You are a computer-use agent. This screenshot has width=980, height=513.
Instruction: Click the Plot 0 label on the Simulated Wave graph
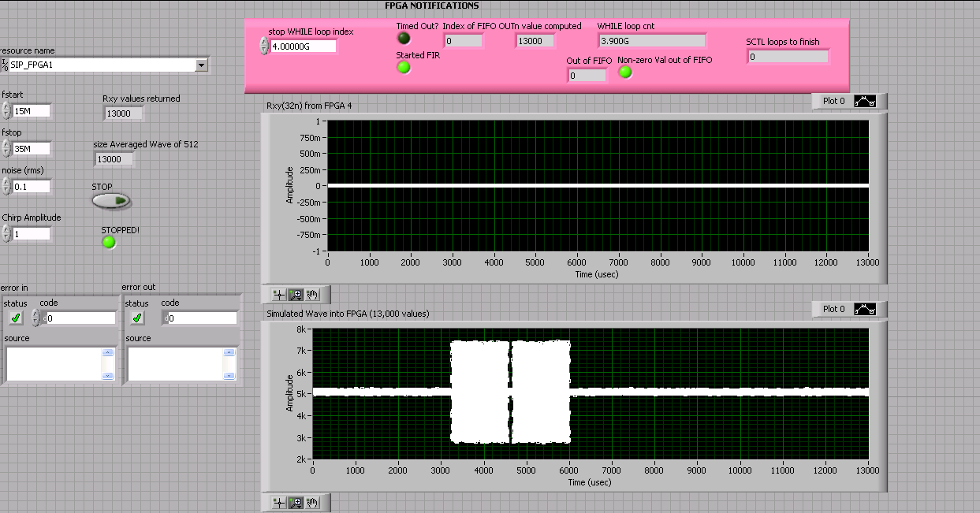(833, 310)
